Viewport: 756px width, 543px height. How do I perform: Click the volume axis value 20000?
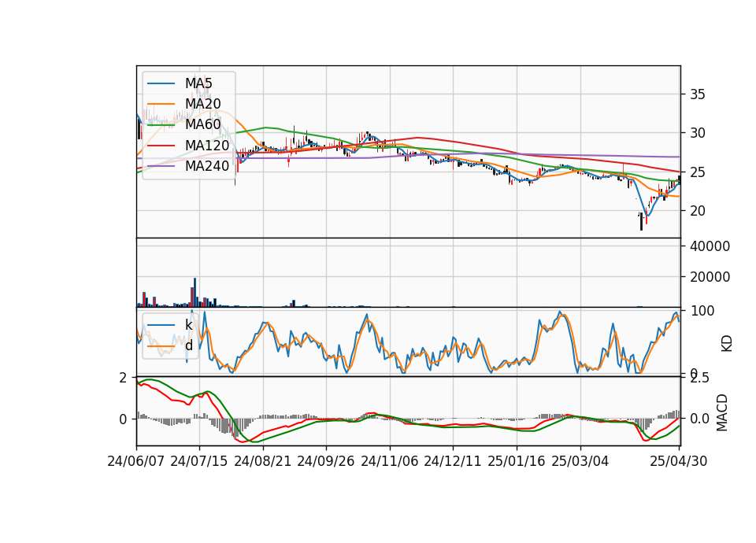(710, 277)
